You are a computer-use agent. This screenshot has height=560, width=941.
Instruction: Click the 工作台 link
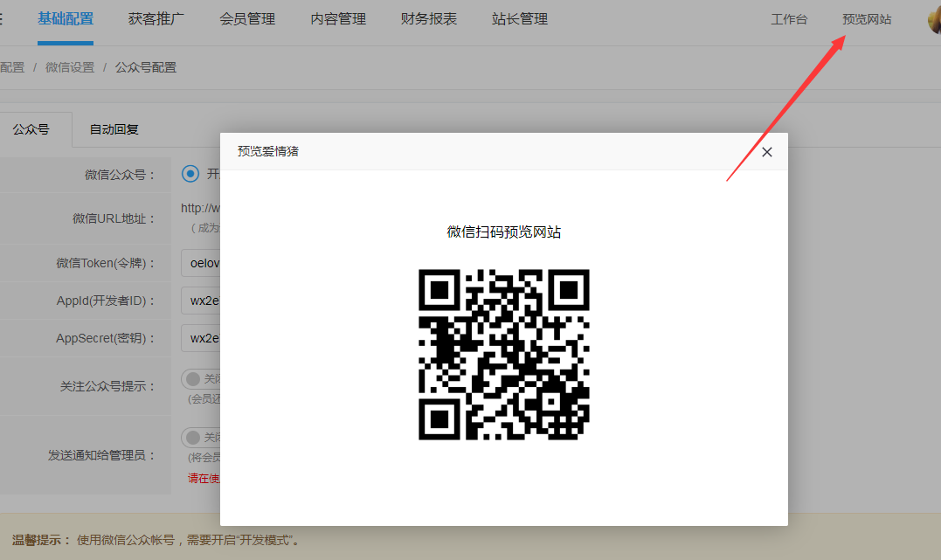coord(789,19)
